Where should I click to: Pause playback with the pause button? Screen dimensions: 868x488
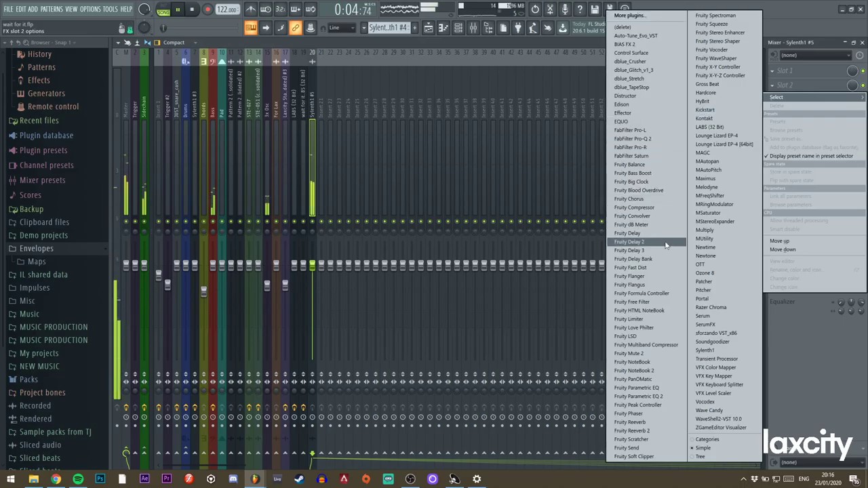[x=178, y=9]
